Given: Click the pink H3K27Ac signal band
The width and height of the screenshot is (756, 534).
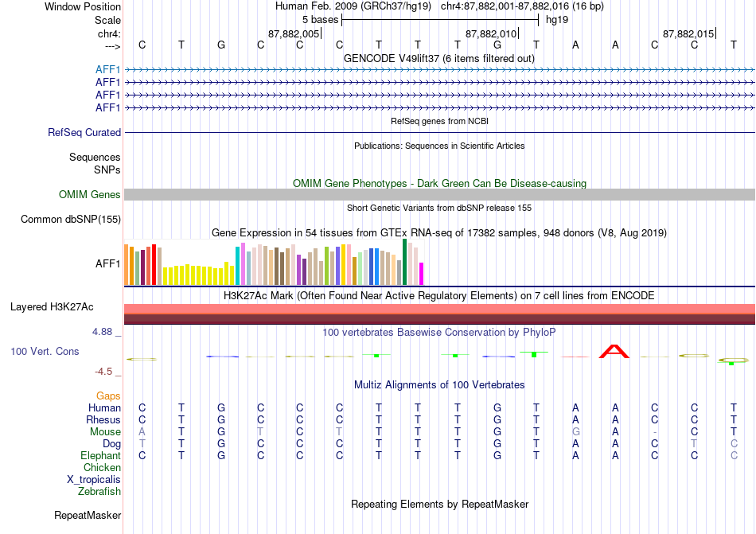Looking at the screenshot, I should [x=439, y=309].
